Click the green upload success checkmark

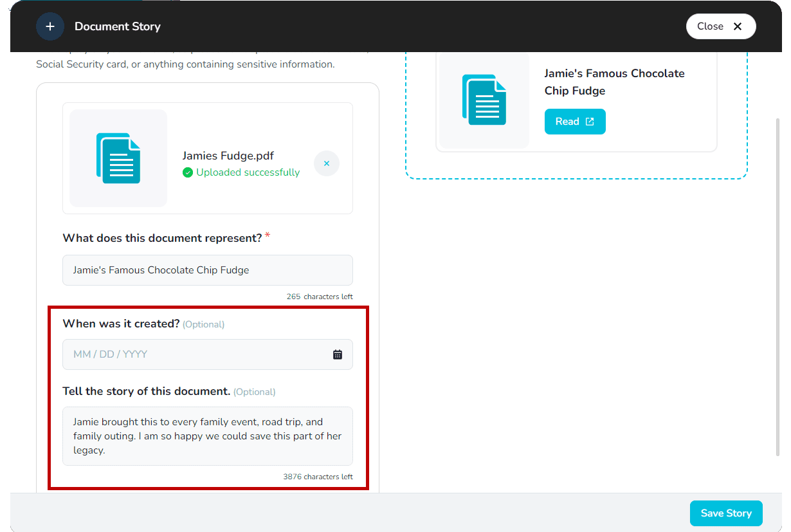tap(188, 172)
